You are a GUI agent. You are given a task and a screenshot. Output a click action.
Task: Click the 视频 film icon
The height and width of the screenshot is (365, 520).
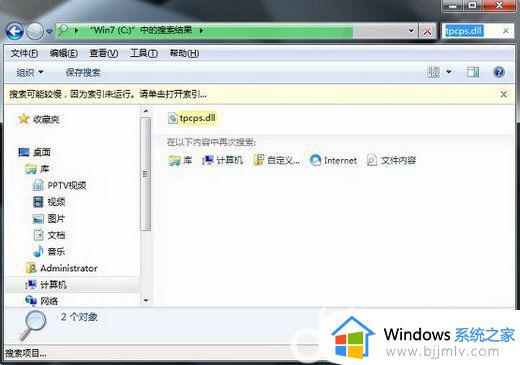[x=38, y=202]
